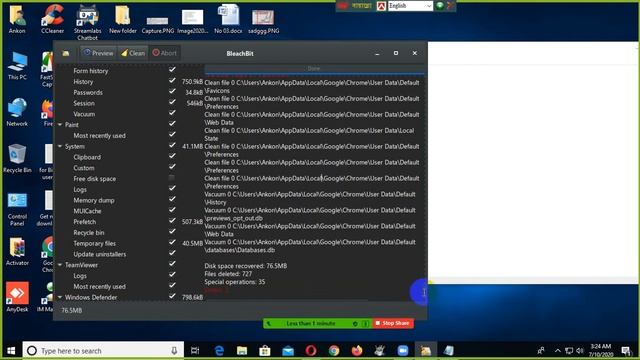Toggle the Prefetch checkbox

tap(172, 221)
